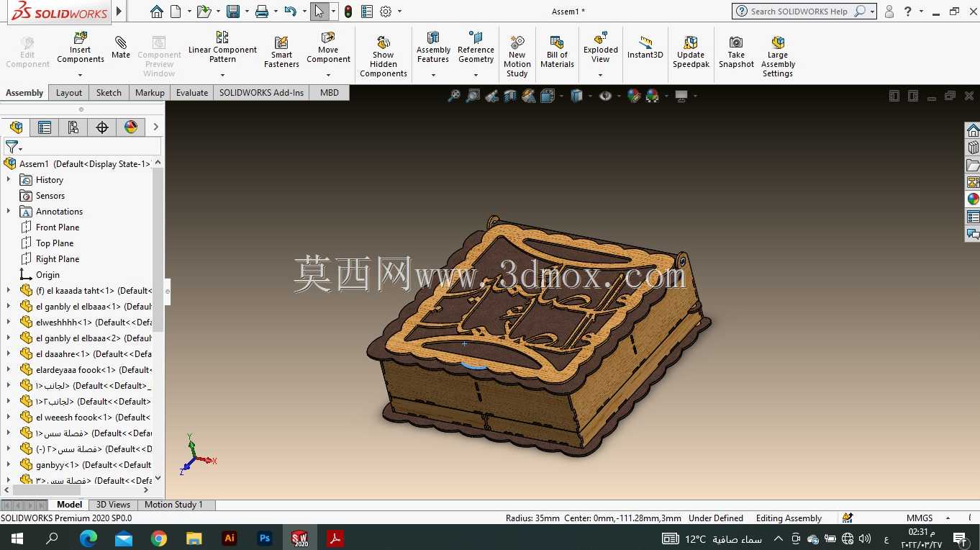Click the Zoom to Fit view icon

pos(454,96)
